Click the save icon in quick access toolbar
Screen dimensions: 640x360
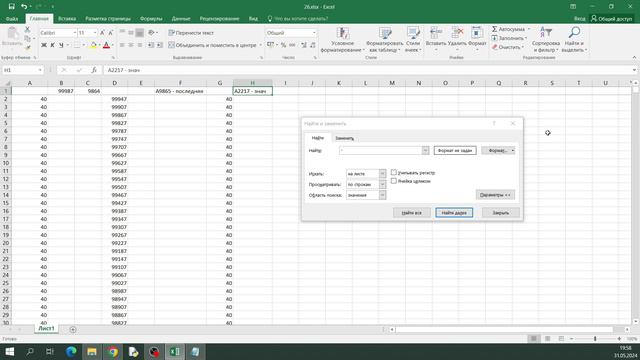click(11, 7)
